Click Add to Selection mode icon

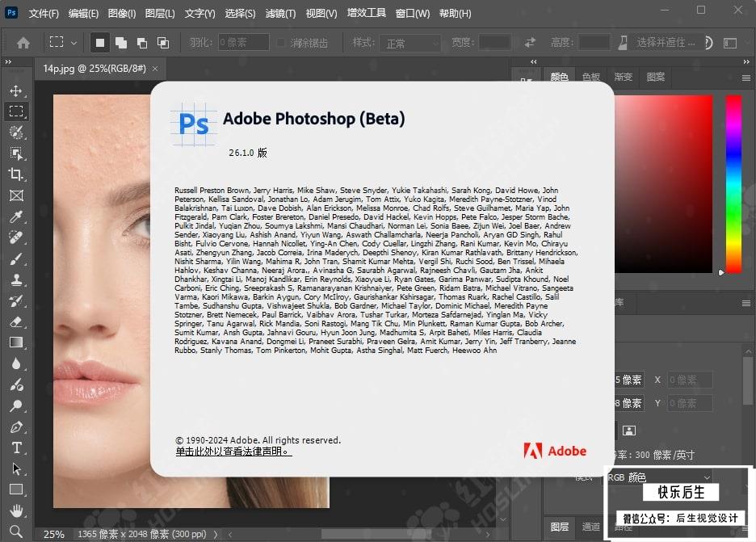coord(120,43)
